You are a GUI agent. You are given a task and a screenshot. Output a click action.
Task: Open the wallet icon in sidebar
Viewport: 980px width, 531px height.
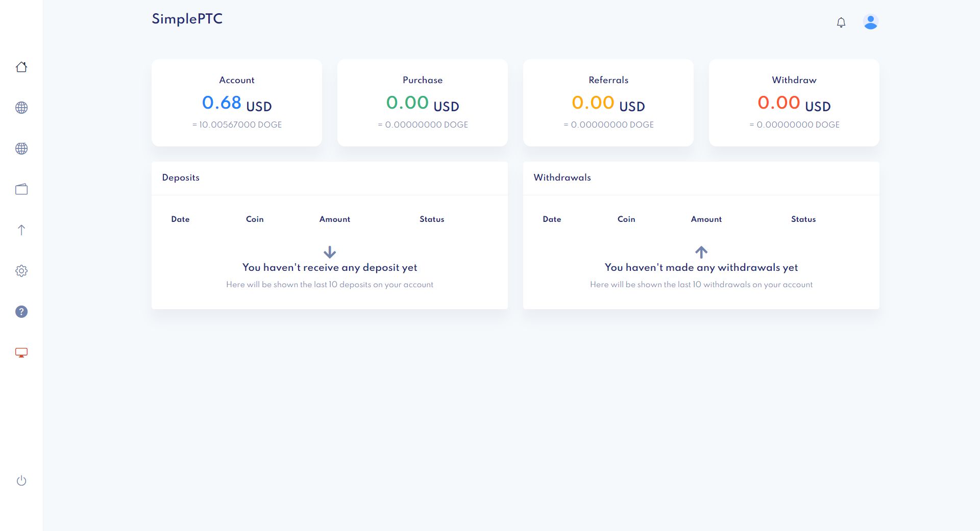[21, 189]
